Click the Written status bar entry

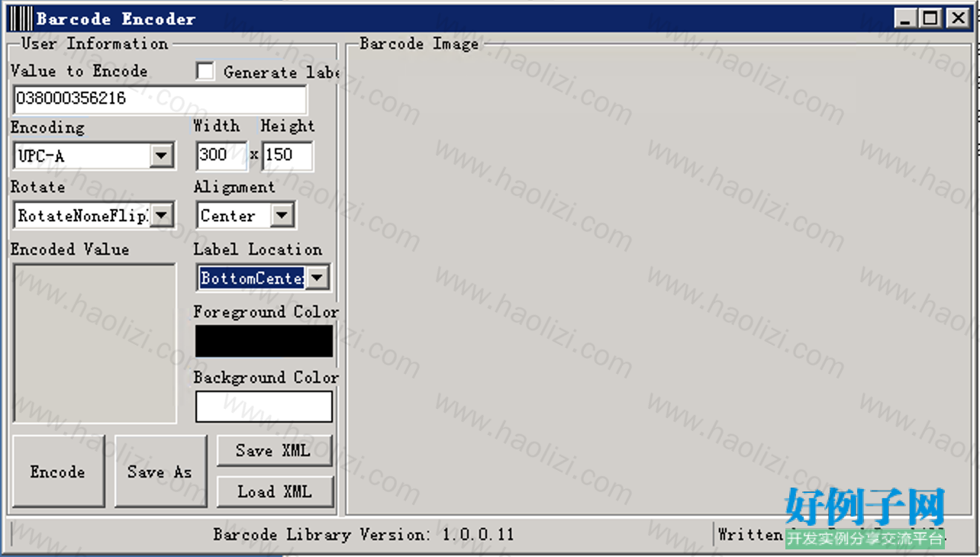[x=832, y=534]
